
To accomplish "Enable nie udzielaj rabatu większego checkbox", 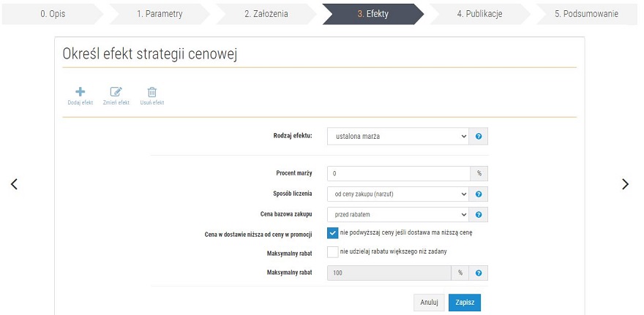I will pyautogui.click(x=333, y=252).
